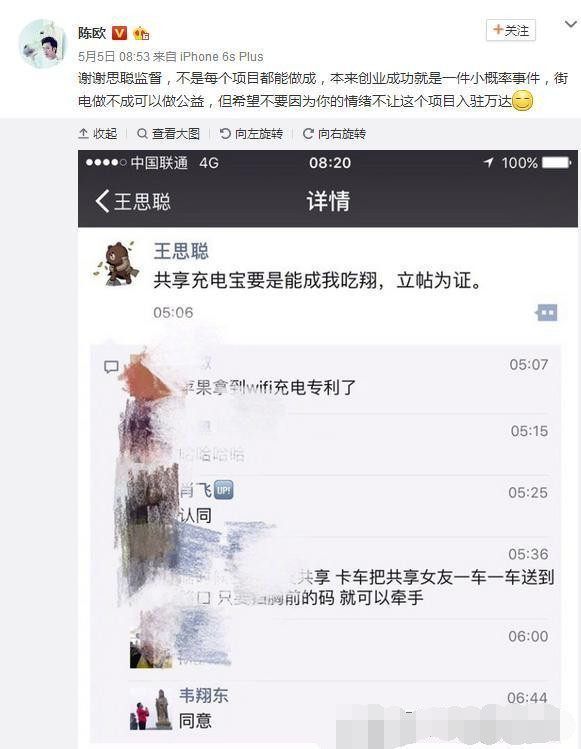Click the orange V verified badge
This screenshot has width=581, height=749.
pyautogui.click(x=119, y=33)
